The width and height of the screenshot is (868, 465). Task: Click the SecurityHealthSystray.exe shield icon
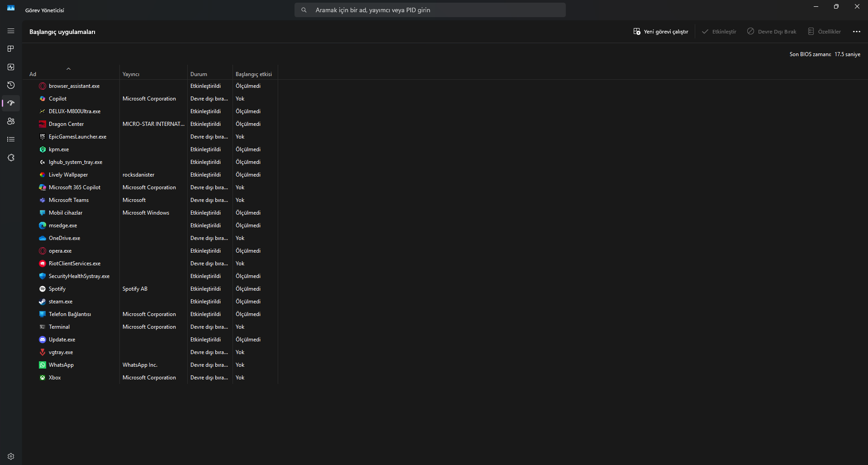(43, 276)
